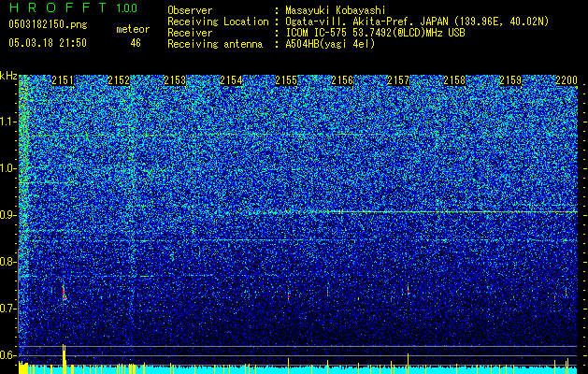Viewport: 588px width, 374px height.
Task: Click time marker 2153
Action: (175, 80)
